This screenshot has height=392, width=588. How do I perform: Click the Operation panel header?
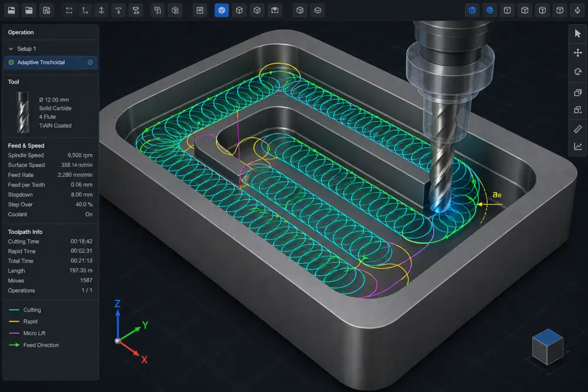coord(21,32)
